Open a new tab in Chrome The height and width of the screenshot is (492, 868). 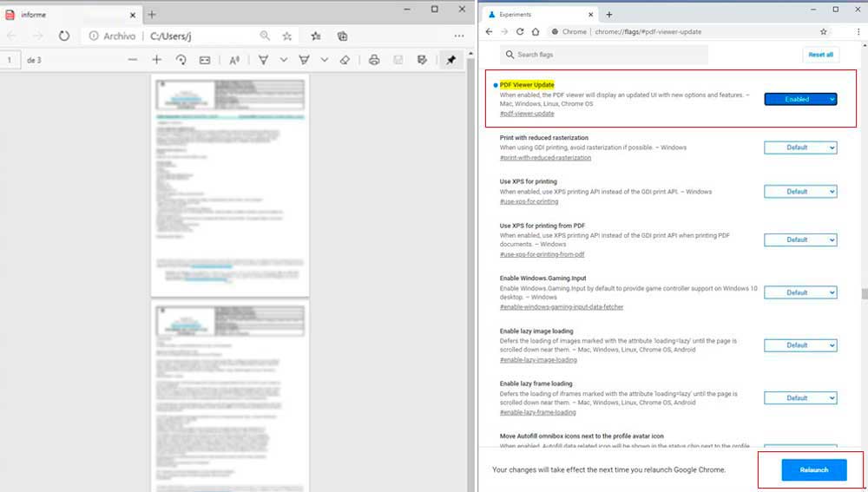click(609, 15)
